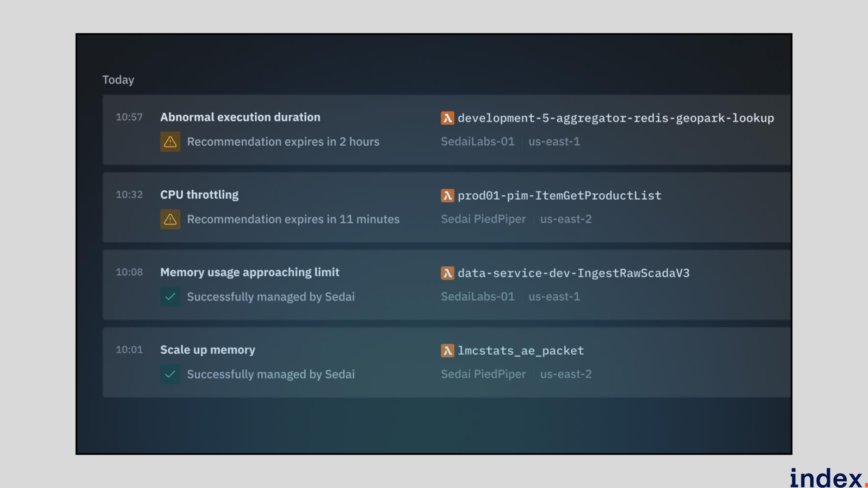The image size is (868, 488).
Task: Click the Today section heading
Action: [118, 80]
